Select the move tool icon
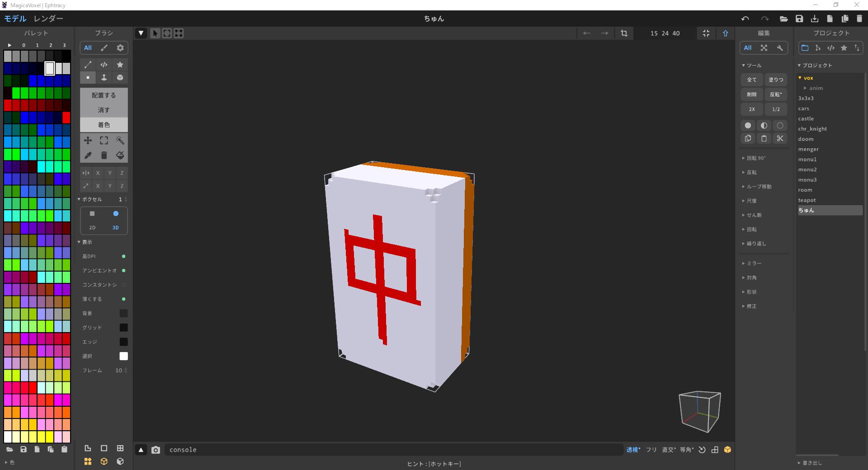868x470 pixels. [x=88, y=141]
